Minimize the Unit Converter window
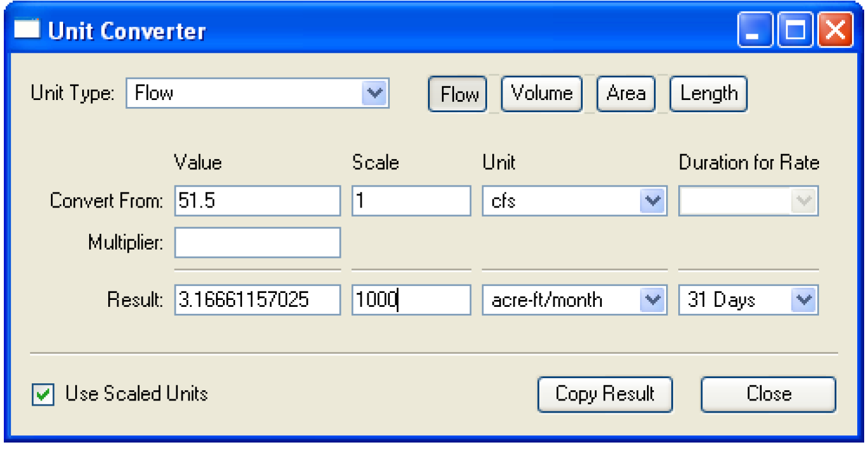Viewport: 868px width, 454px height. click(755, 31)
